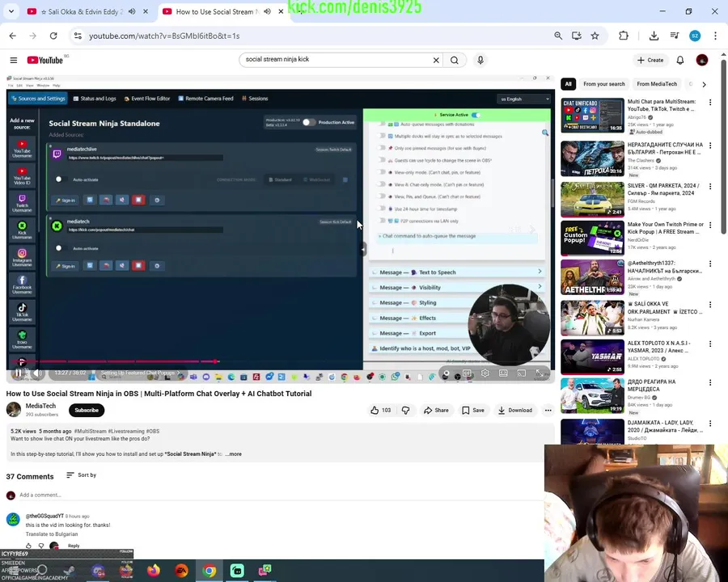
Task: Enter fullscreen in video player
Action: click(540, 373)
